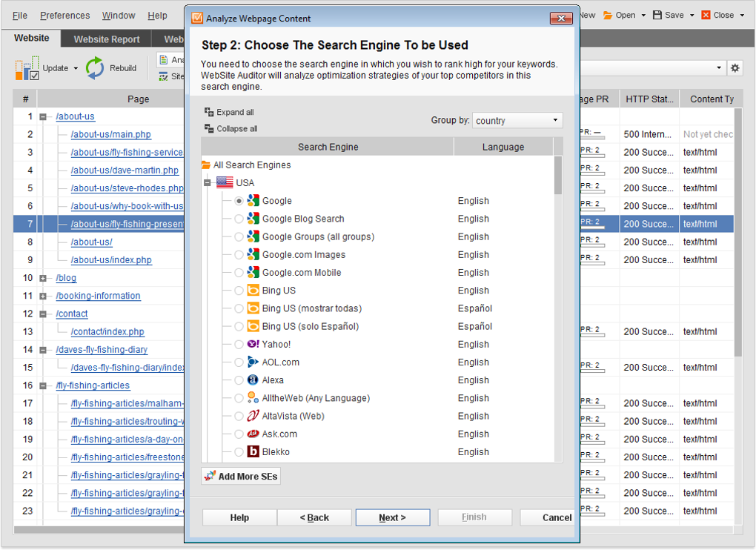This screenshot has width=756, height=550.
Task: Open the Help menu
Action: tap(157, 16)
